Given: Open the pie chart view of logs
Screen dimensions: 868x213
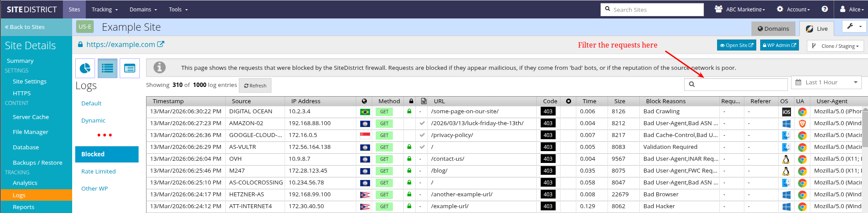Looking at the screenshot, I should [x=85, y=68].
